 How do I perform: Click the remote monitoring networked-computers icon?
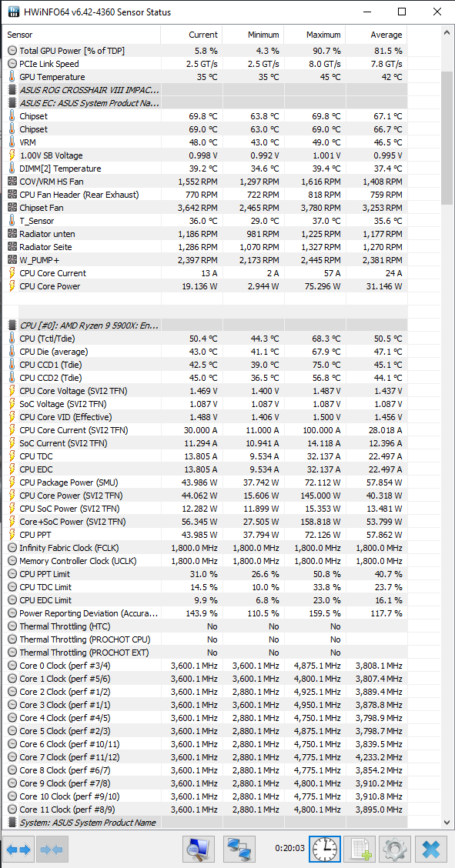point(239,849)
